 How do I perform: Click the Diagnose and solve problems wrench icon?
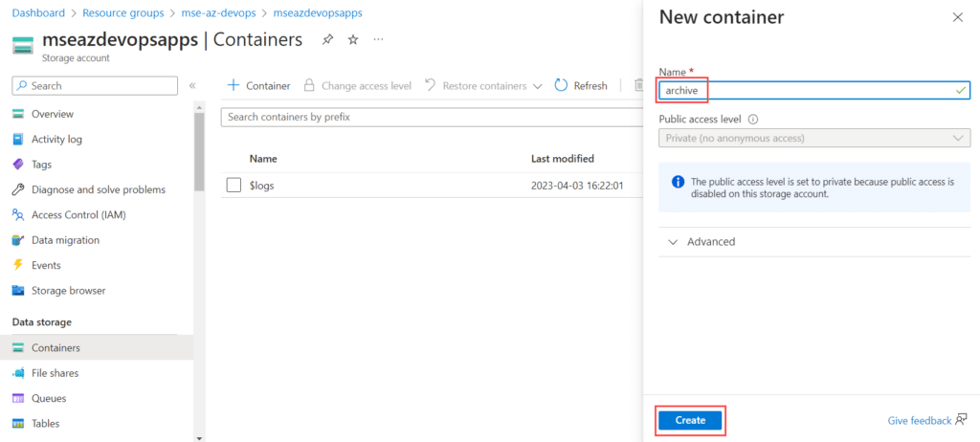pyautogui.click(x=18, y=189)
